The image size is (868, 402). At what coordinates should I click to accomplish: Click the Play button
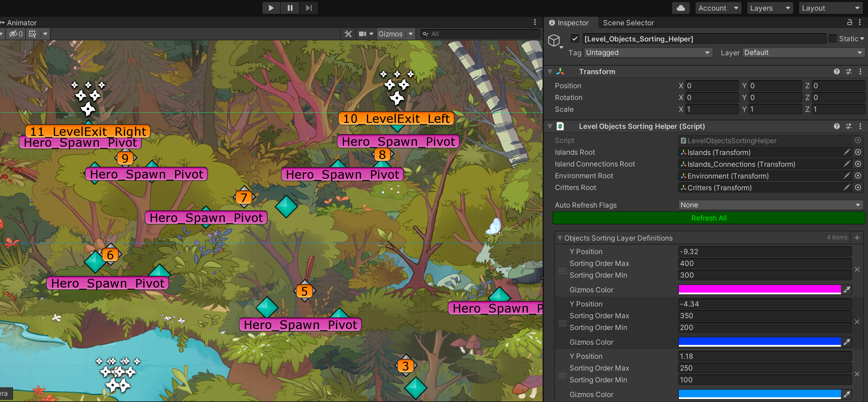[271, 8]
